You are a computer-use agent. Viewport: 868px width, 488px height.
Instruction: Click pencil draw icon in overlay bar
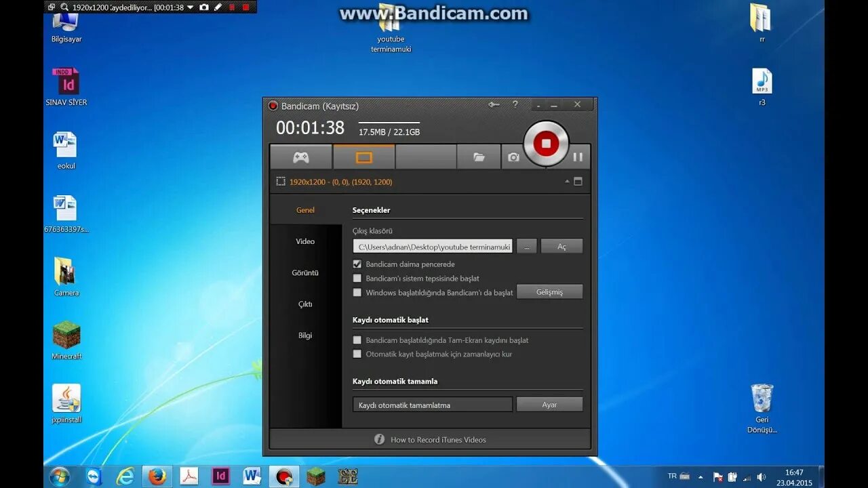coord(218,7)
